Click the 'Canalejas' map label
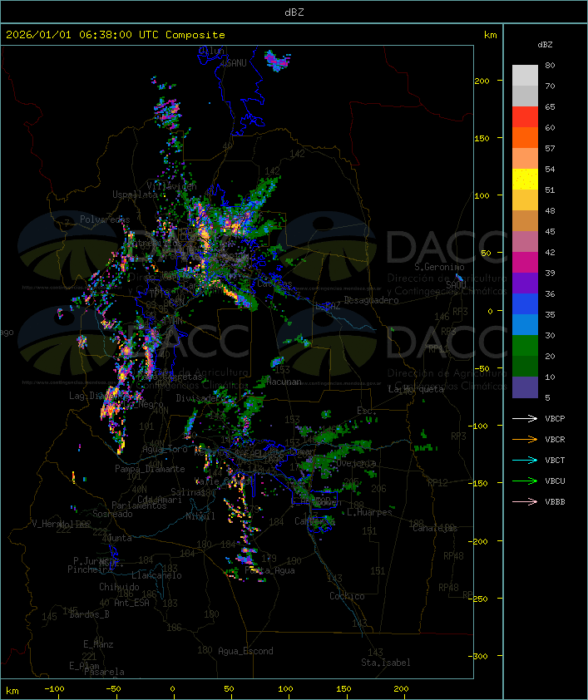 coord(435,528)
